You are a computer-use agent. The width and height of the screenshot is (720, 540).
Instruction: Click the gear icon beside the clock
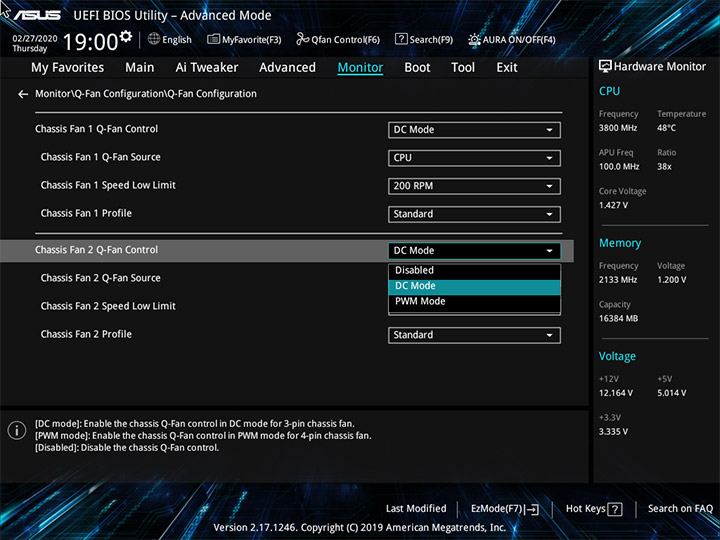[125, 36]
